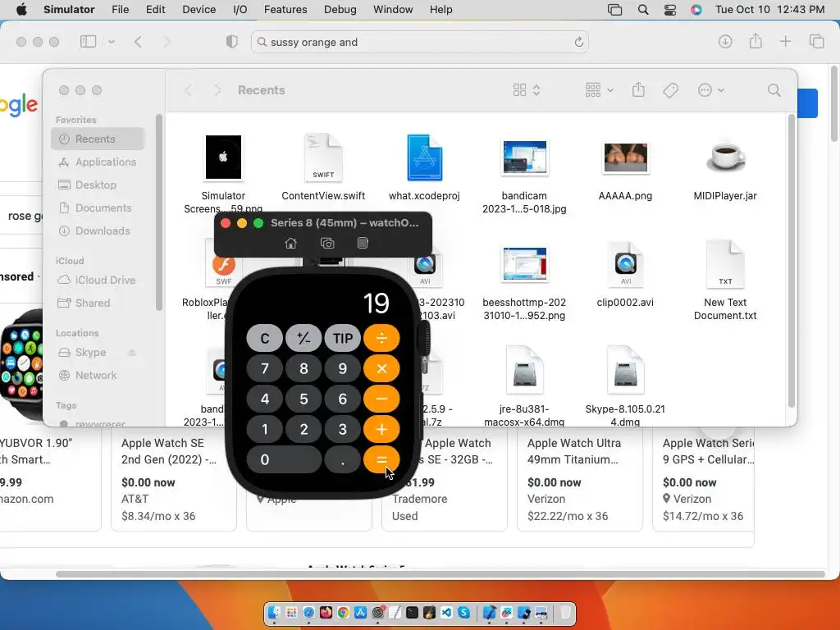Show Safari tab overview icon
The height and width of the screenshot is (630, 840).
point(816,41)
